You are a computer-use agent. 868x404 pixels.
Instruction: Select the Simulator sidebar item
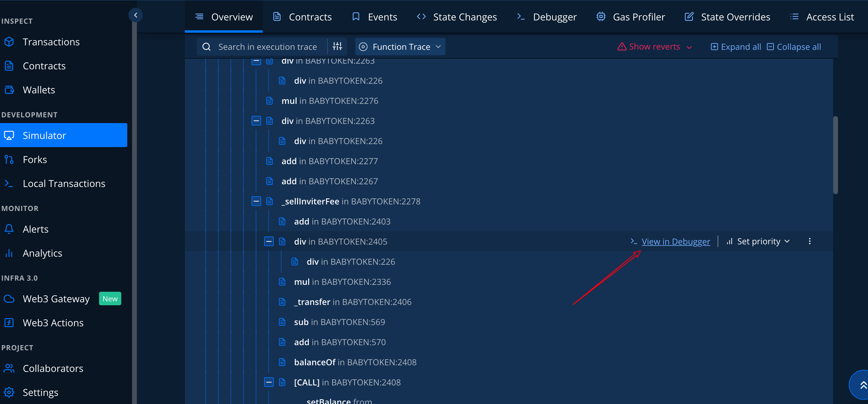tap(63, 135)
